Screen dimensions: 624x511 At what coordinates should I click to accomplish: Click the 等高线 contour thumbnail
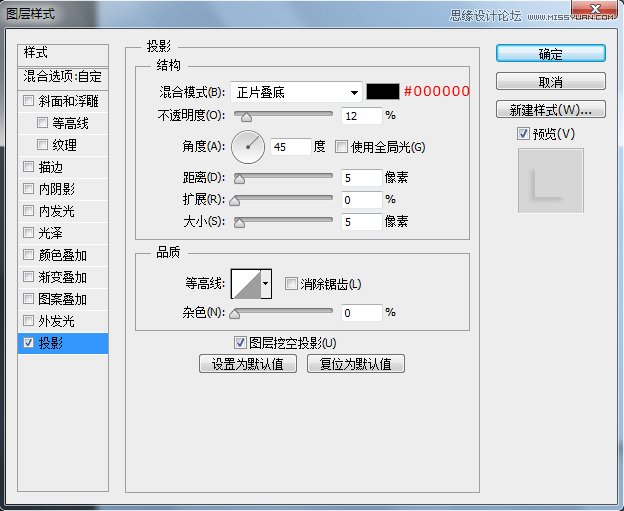pyautogui.click(x=246, y=284)
